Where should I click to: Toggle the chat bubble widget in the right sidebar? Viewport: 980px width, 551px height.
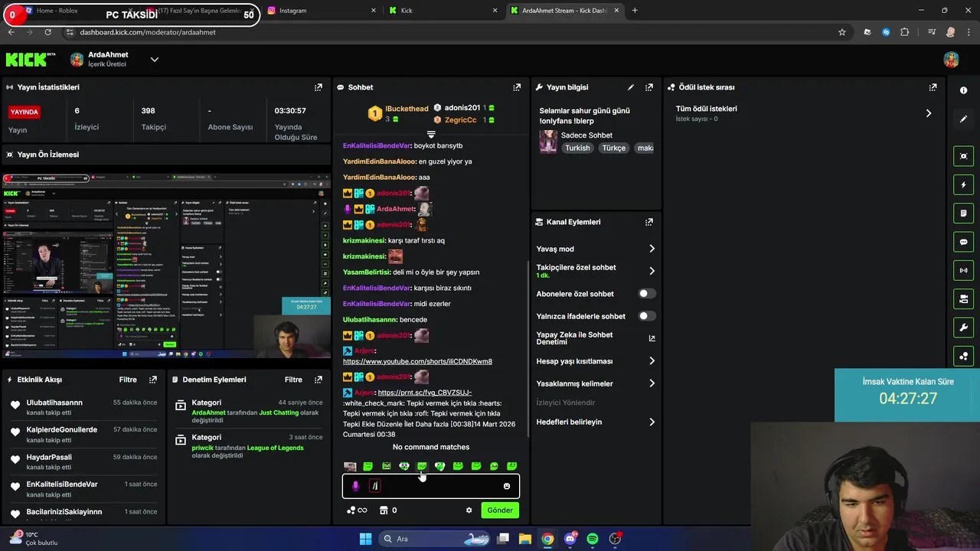pos(963,242)
